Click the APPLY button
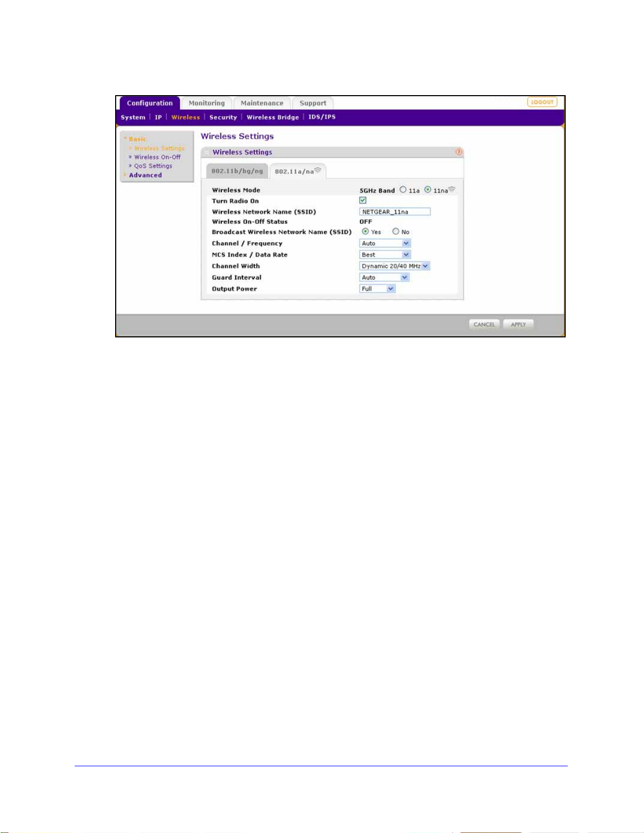644x833 pixels. coord(518,324)
